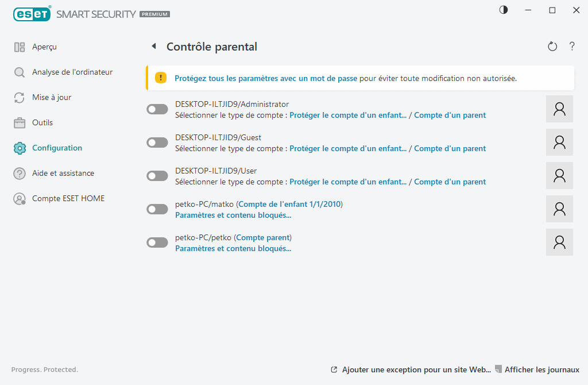Screen dimensions: 588x385
Task: Open the Outils sidebar menu
Action: 42,123
